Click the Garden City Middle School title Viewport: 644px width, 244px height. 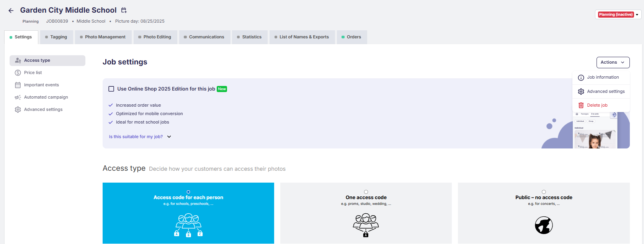click(68, 10)
